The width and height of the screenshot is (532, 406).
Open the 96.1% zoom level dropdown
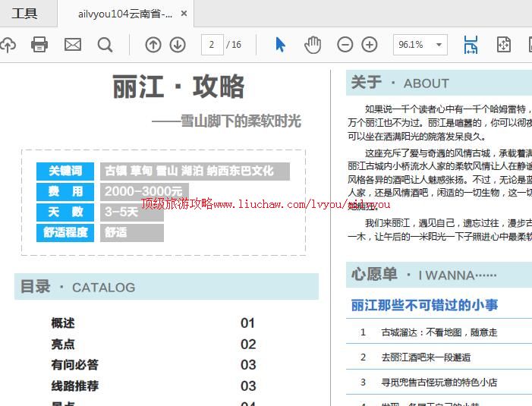pos(420,45)
